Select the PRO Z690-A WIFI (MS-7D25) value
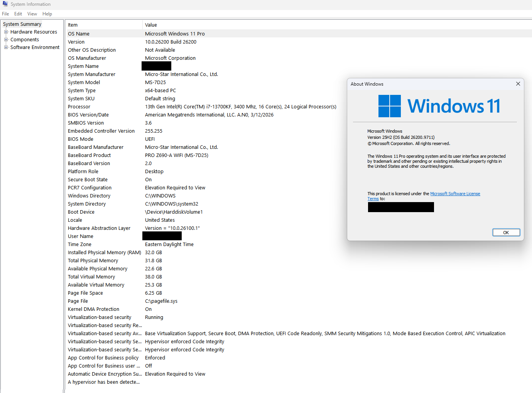 tap(177, 155)
